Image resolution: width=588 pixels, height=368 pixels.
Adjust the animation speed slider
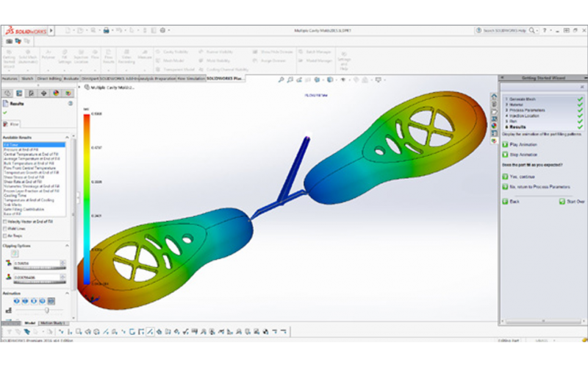click(x=47, y=310)
